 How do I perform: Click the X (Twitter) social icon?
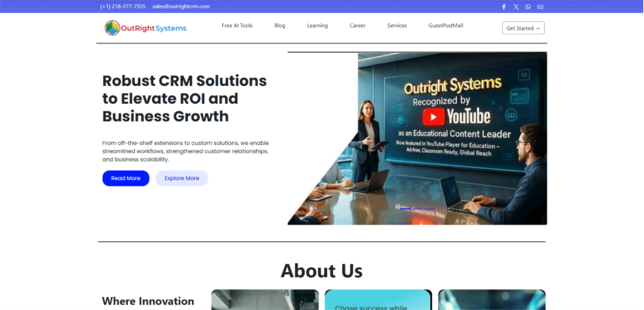[516, 7]
